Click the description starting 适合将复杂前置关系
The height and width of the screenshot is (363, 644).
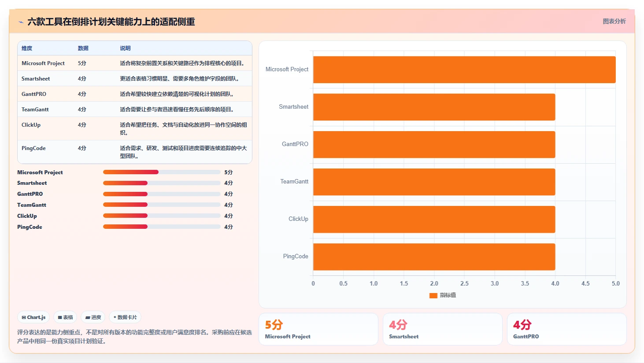[182, 63]
